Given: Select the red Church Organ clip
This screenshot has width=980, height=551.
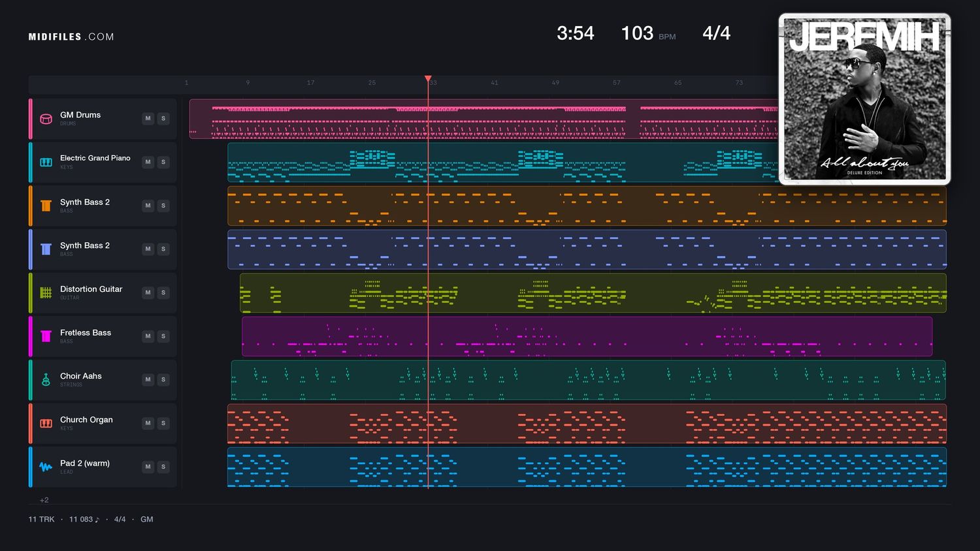Looking at the screenshot, I should click(x=587, y=423).
